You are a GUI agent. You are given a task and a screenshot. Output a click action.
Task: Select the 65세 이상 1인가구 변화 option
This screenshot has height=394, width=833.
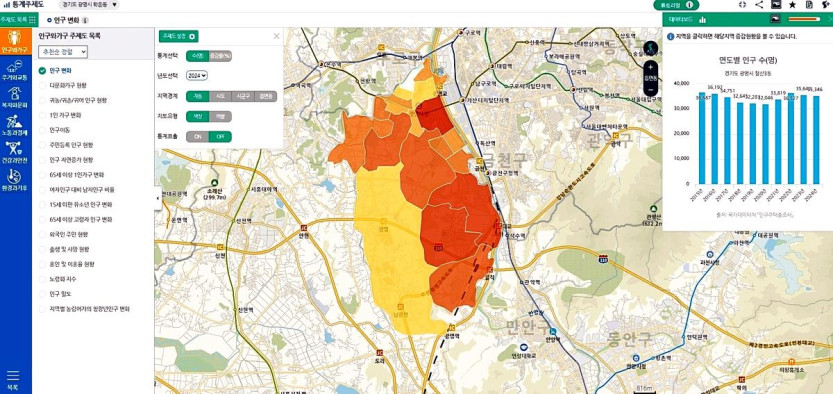click(42, 175)
